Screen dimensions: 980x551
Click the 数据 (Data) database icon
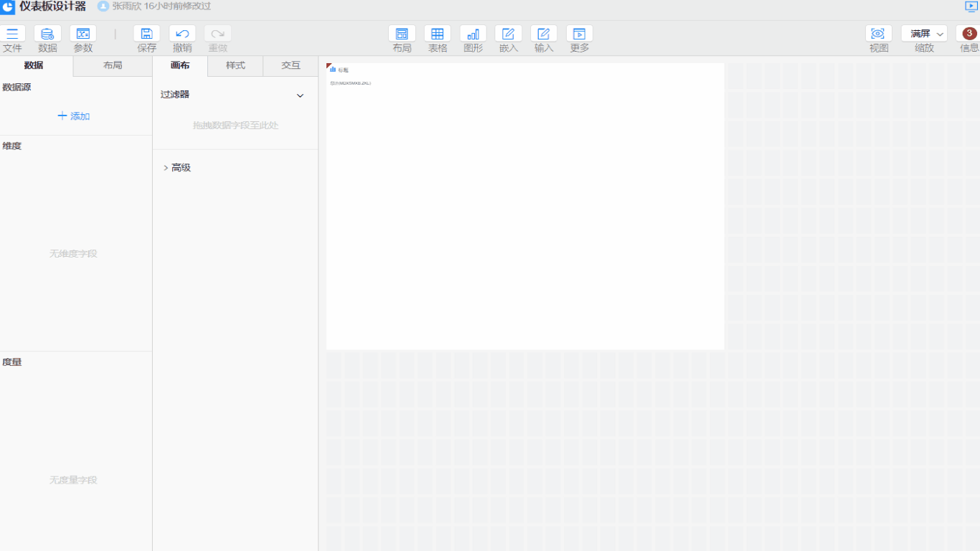coord(47,34)
